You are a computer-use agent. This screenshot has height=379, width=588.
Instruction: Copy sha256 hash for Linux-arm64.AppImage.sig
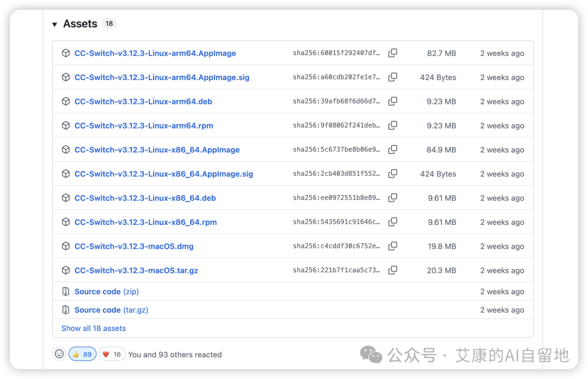[x=393, y=77]
